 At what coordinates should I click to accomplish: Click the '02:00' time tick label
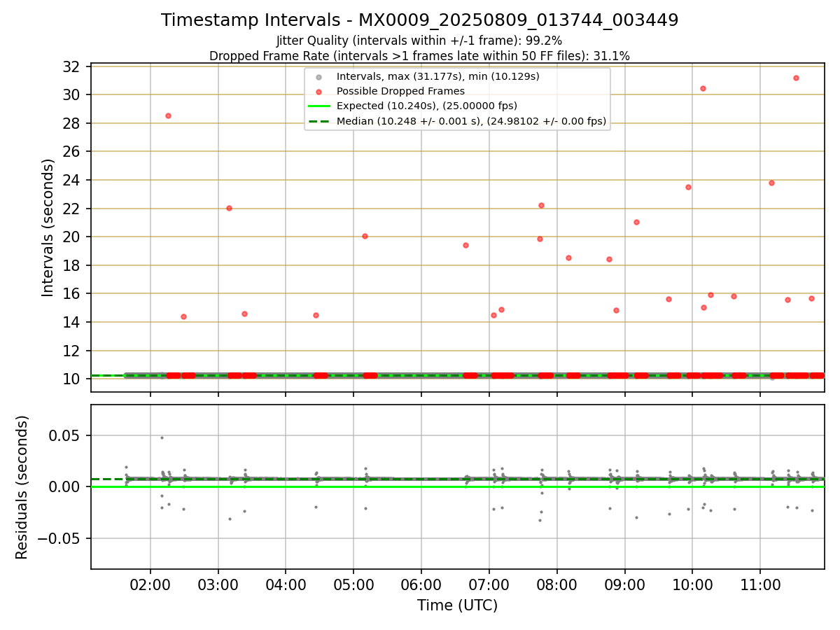150,584
